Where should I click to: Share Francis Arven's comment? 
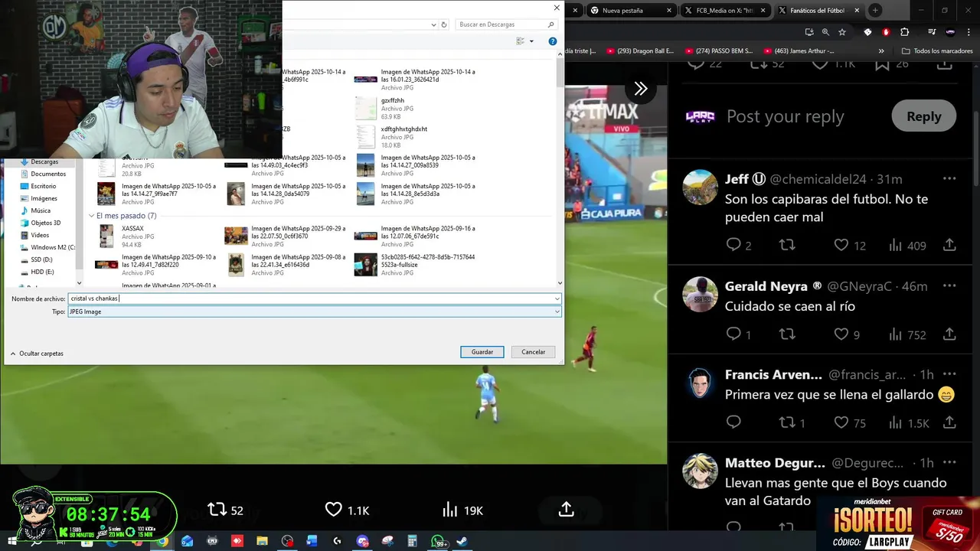pyautogui.click(x=949, y=422)
